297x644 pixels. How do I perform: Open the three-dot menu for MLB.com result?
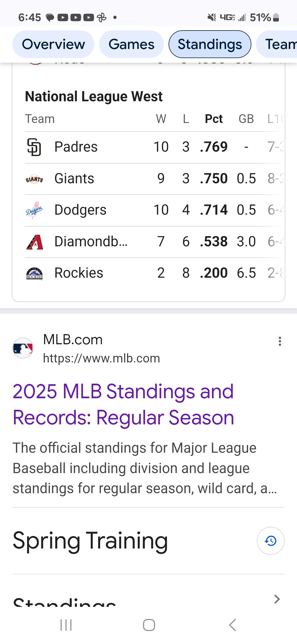pyautogui.click(x=280, y=341)
